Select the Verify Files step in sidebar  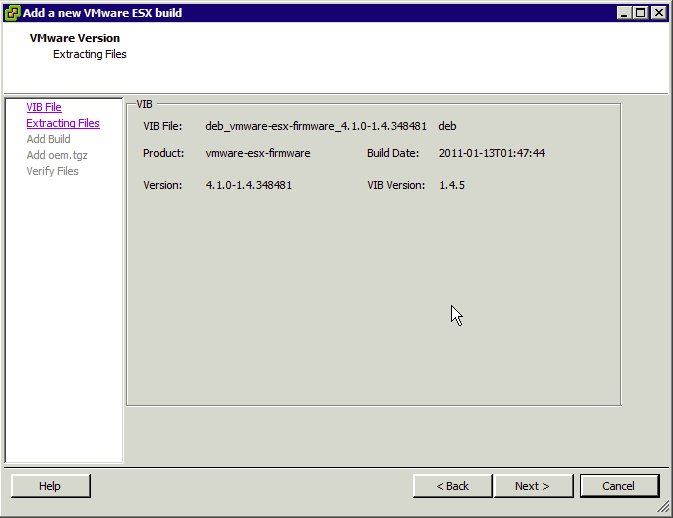[52, 171]
